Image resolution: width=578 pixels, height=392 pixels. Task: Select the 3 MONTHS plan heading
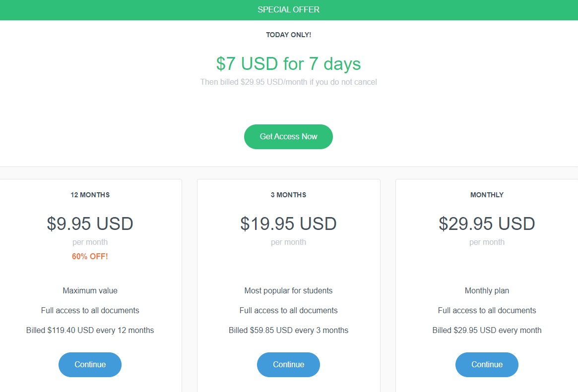[288, 195]
